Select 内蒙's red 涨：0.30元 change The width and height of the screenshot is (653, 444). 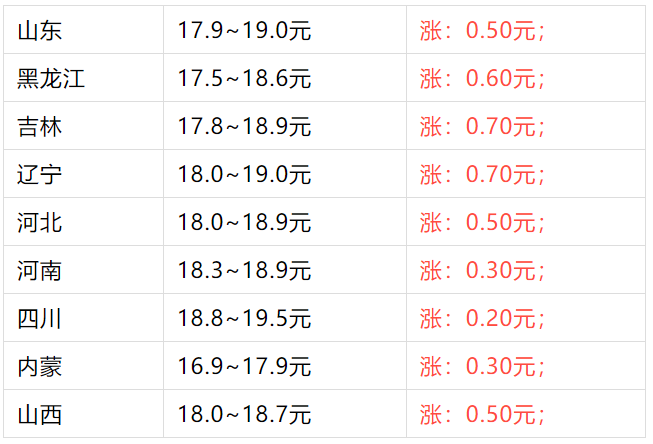tap(482, 366)
